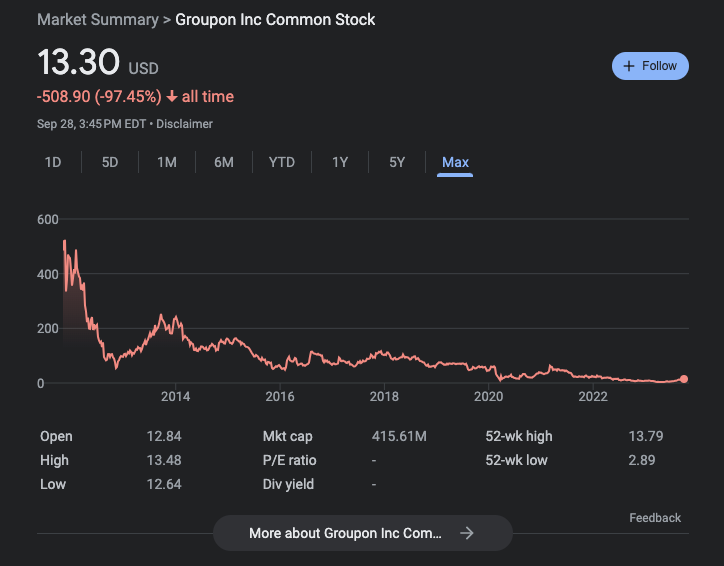This screenshot has height=566, width=724.
Task: Click the USD currency label
Action: click(144, 68)
